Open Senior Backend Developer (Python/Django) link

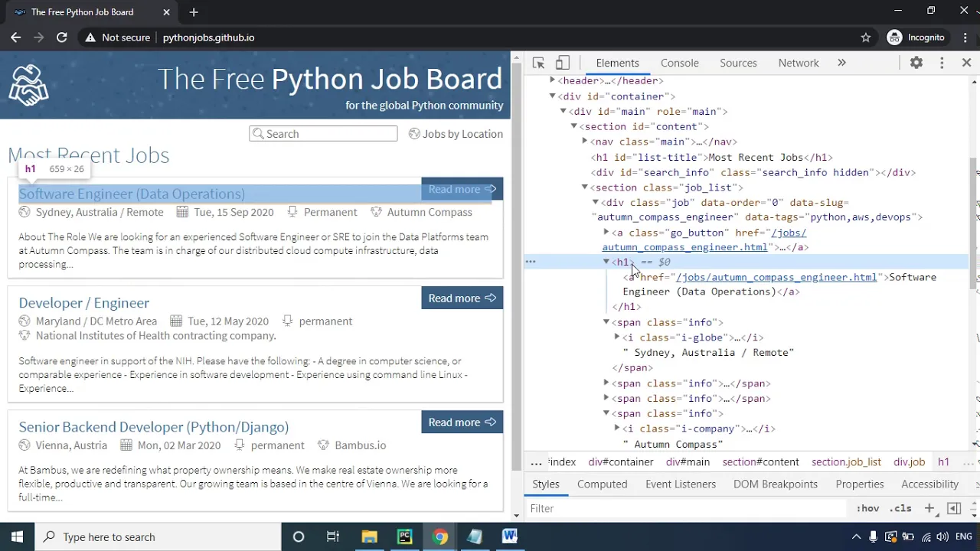[x=154, y=426]
